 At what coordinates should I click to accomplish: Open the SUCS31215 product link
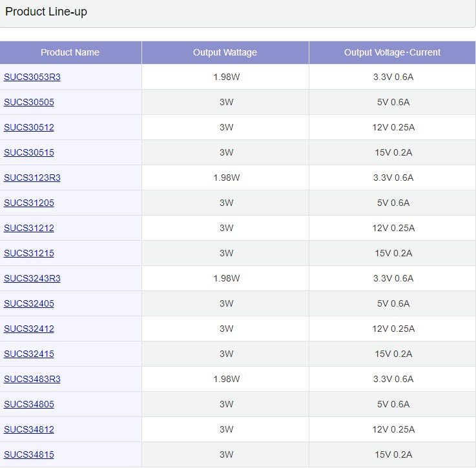29,253
